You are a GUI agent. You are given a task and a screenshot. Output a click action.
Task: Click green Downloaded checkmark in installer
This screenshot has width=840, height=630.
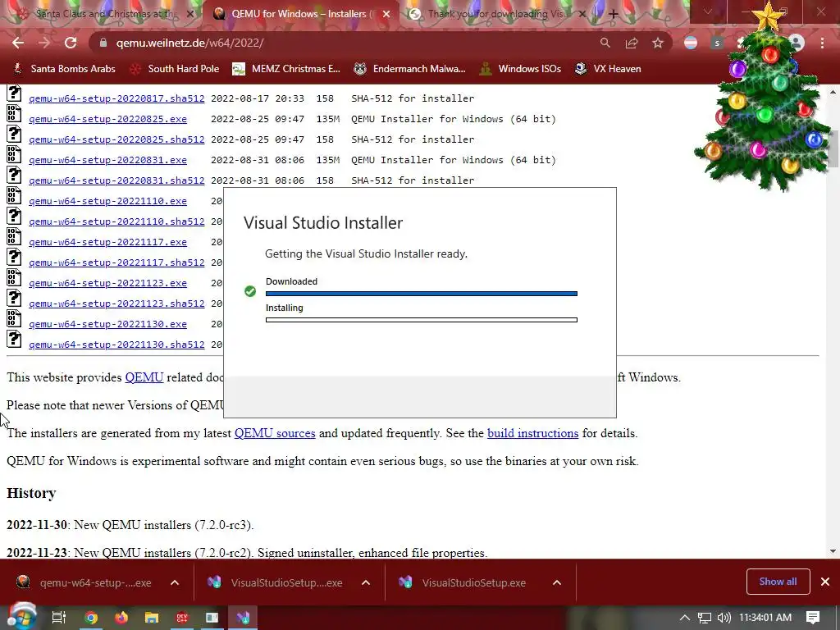click(x=250, y=291)
